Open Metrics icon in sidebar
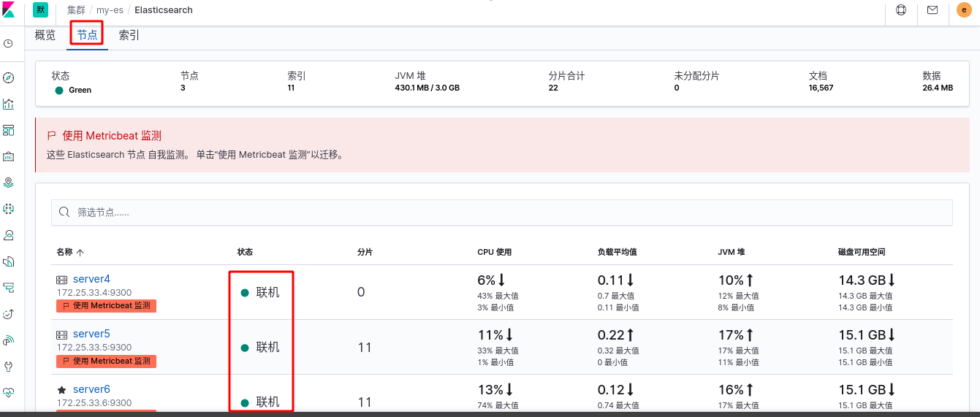 click(x=8, y=235)
